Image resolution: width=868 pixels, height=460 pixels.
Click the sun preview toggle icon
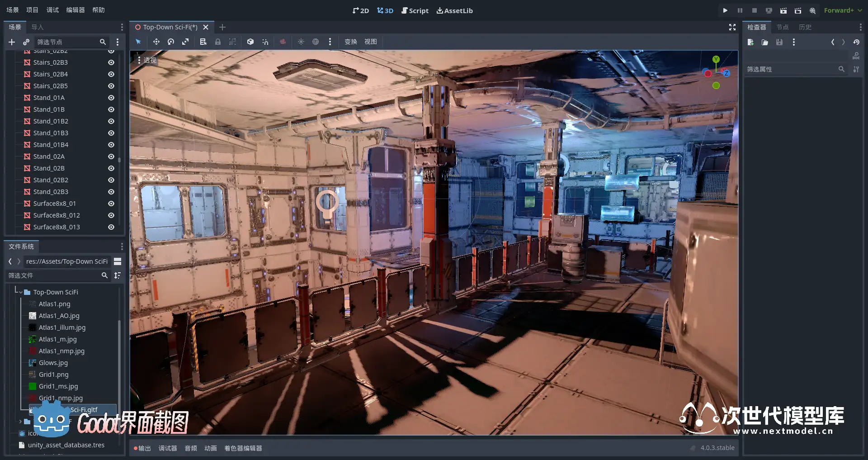pyautogui.click(x=301, y=42)
